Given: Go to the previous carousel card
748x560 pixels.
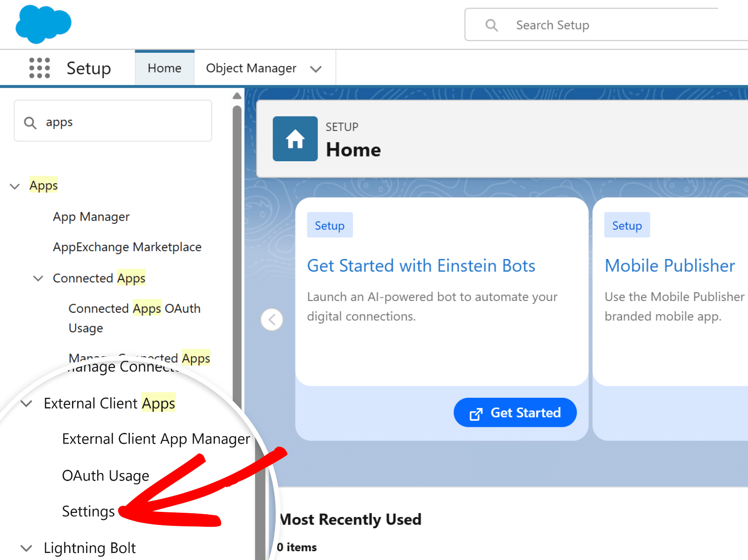Looking at the screenshot, I should [x=272, y=320].
